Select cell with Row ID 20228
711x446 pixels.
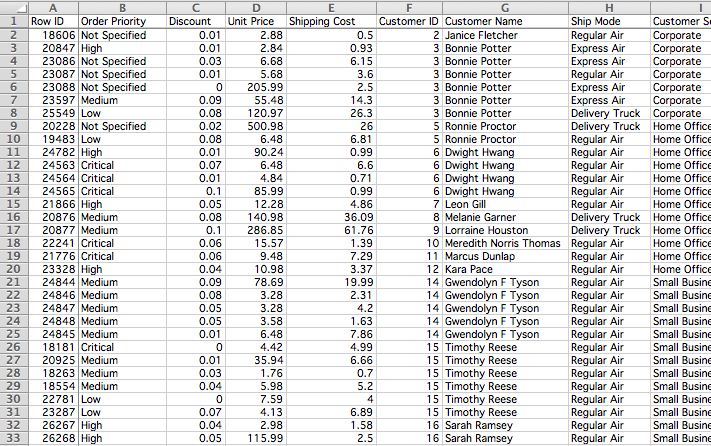click(x=54, y=126)
